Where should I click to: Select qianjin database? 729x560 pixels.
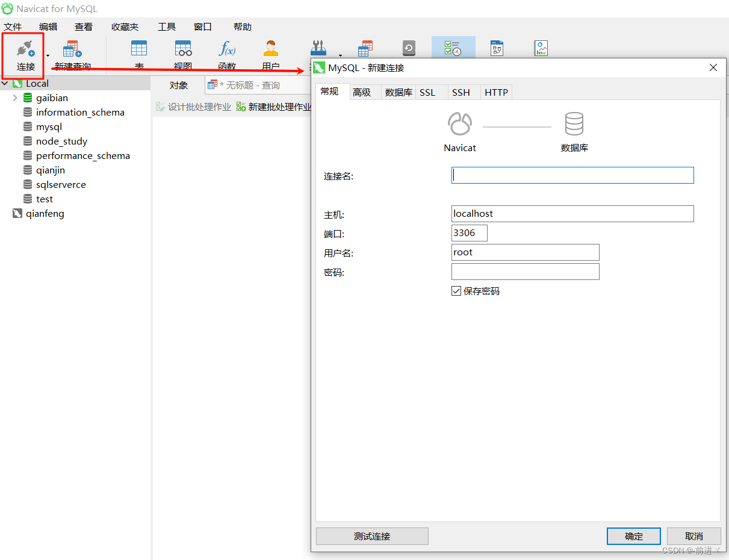click(51, 170)
